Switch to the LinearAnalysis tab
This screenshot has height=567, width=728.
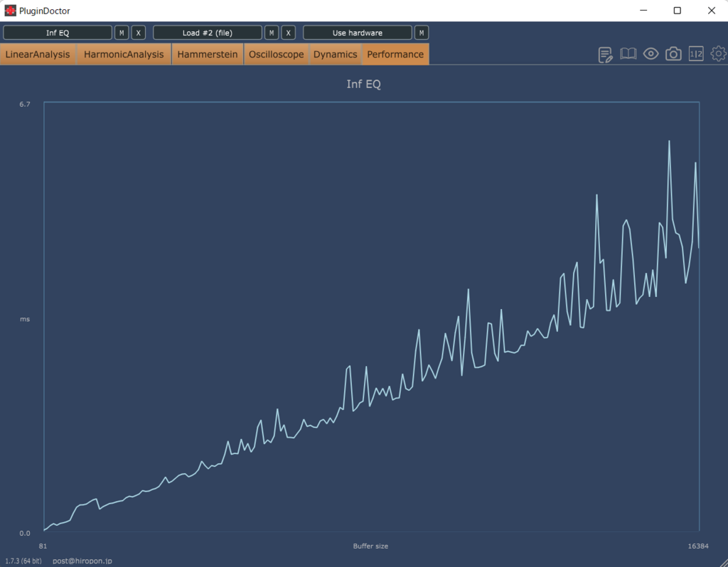click(38, 54)
